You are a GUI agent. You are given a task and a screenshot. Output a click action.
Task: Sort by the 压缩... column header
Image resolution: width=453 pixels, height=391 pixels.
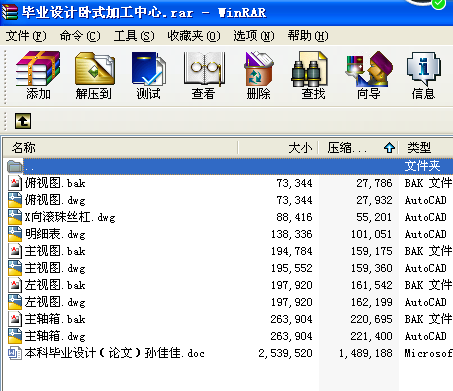[358, 148]
